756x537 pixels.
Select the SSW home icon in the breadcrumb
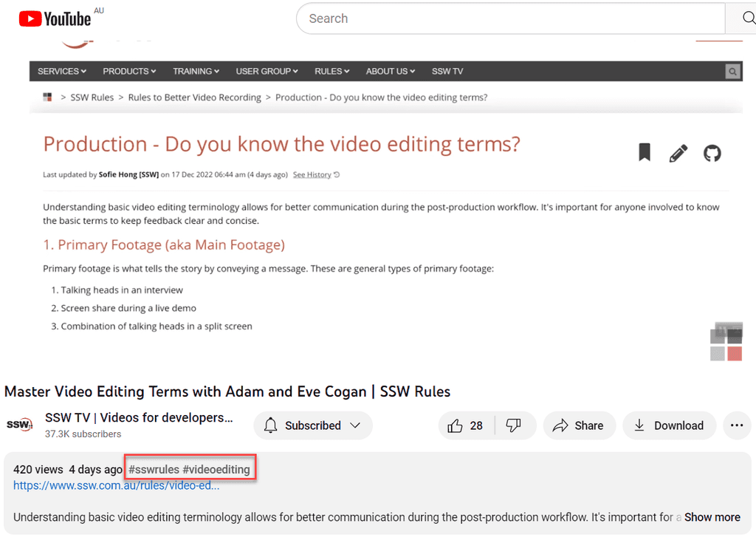pos(47,97)
